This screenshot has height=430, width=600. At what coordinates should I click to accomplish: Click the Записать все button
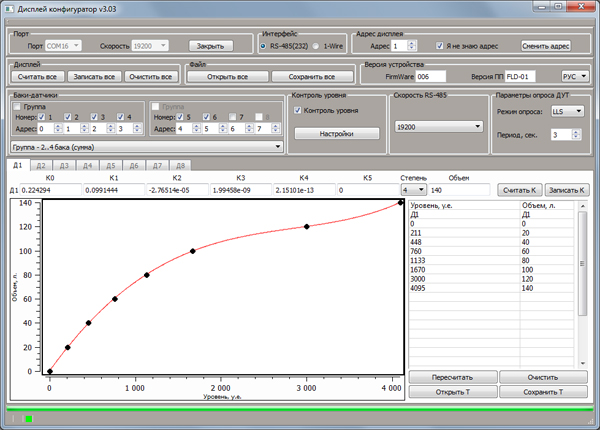coord(94,77)
